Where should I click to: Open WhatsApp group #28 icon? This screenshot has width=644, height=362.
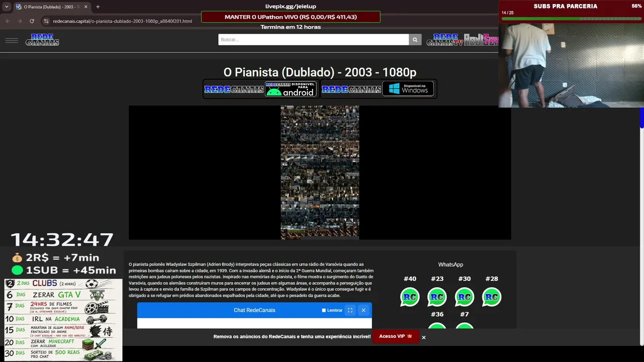pos(492,297)
